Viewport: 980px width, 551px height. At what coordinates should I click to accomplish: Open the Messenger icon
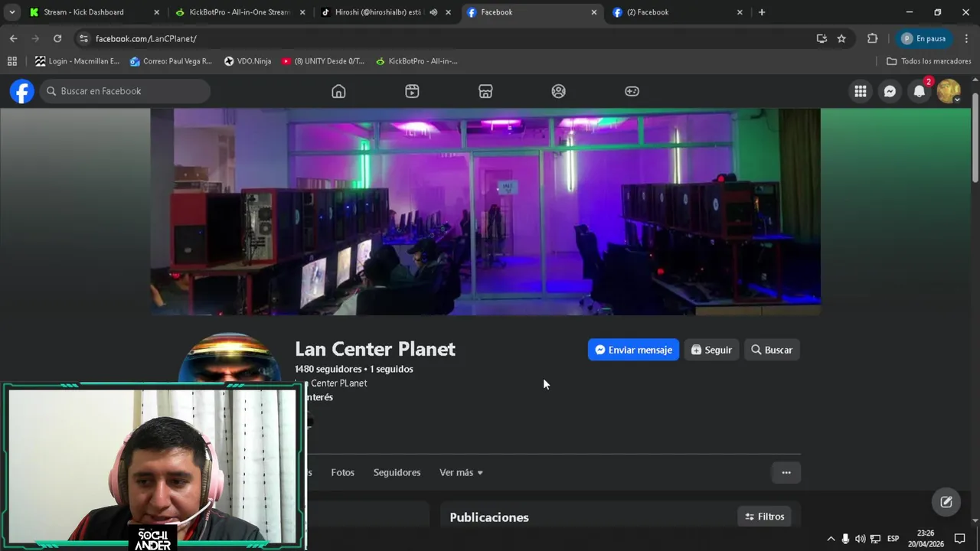point(890,91)
